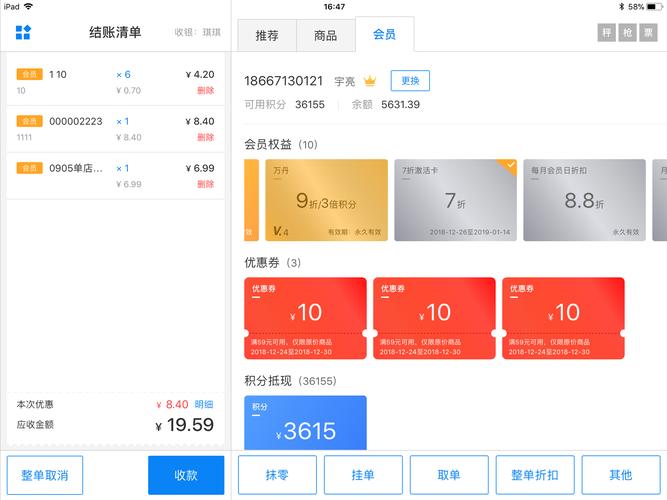Select the 每月会员日折扣 8.8折 card
The height and width of the screenshot is (500, 667).
click(584, 200)
